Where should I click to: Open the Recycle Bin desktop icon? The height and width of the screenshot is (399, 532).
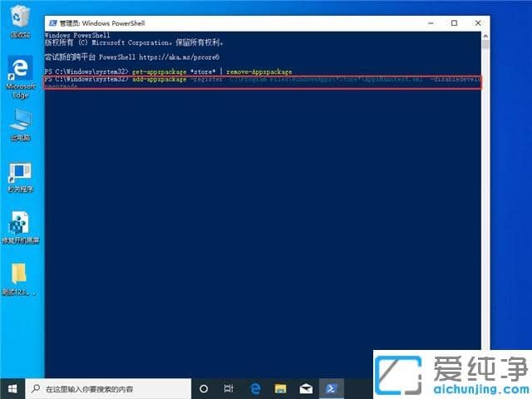[x=20, y=22]
